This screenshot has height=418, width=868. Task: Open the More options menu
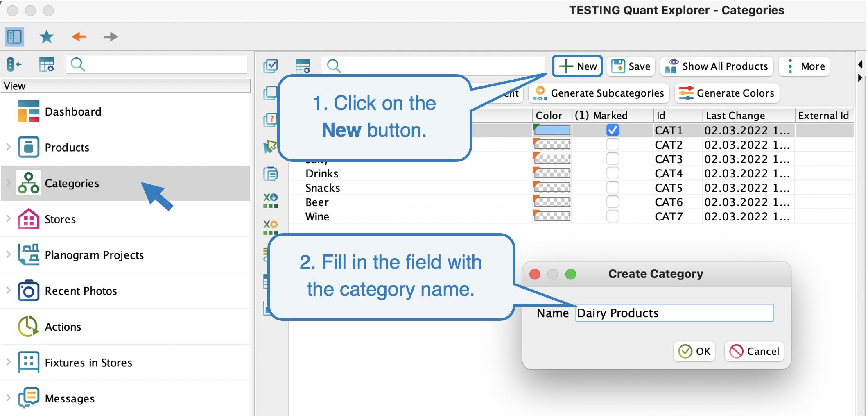point(805,66)
